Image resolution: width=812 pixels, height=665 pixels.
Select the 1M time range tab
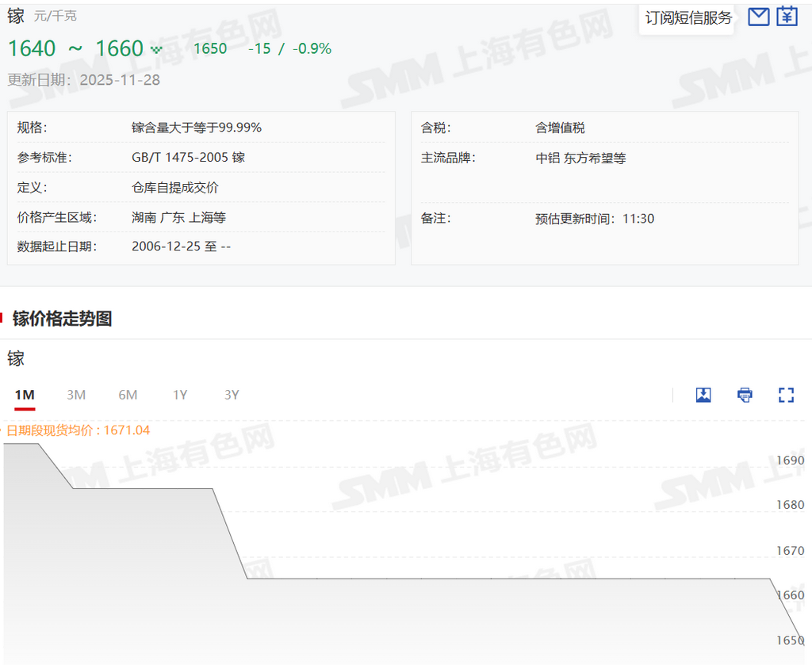(x=25, y=395)
